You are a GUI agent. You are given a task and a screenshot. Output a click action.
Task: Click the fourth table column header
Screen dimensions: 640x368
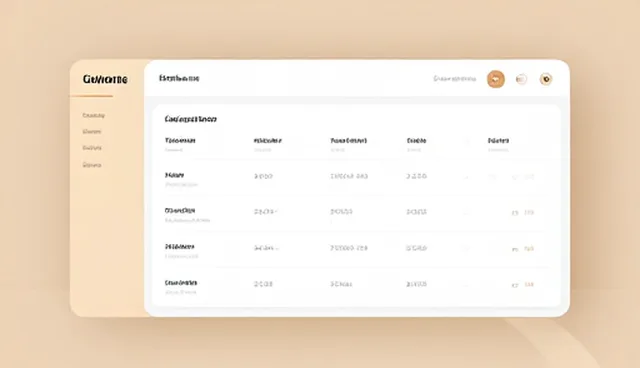pyautogui.click(x=416, y=141)
